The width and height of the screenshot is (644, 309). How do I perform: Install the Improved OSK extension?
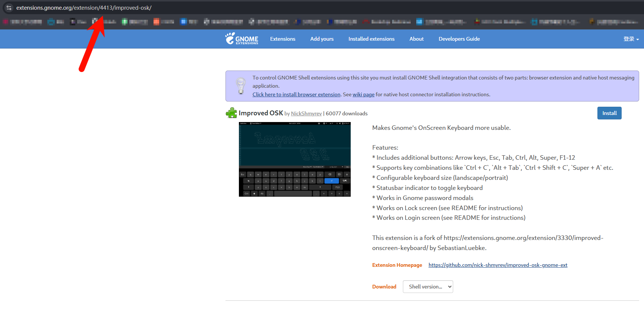[609, 113]
